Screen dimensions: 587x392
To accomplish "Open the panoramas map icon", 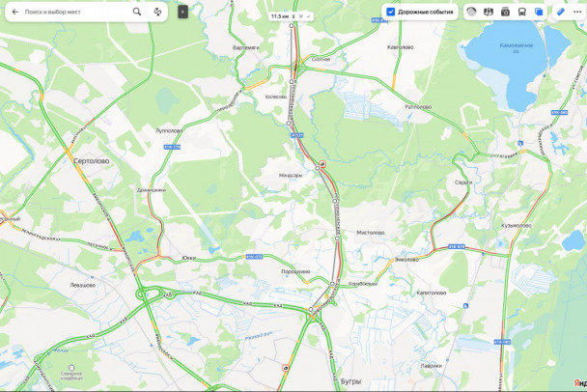I will (489, 12).
